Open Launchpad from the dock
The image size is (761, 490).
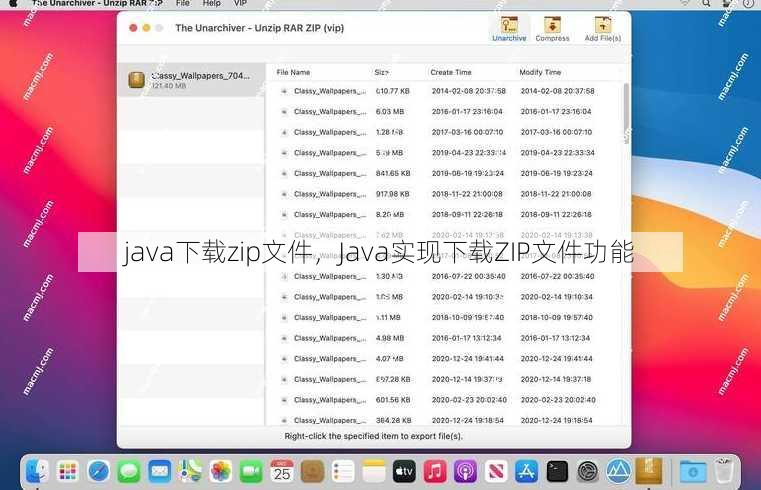68,471
